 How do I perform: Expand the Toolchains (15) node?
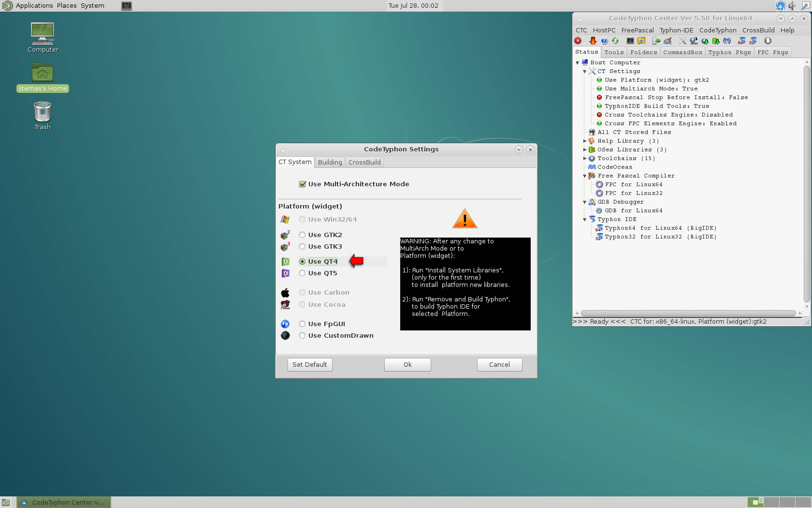coord(584,158)
